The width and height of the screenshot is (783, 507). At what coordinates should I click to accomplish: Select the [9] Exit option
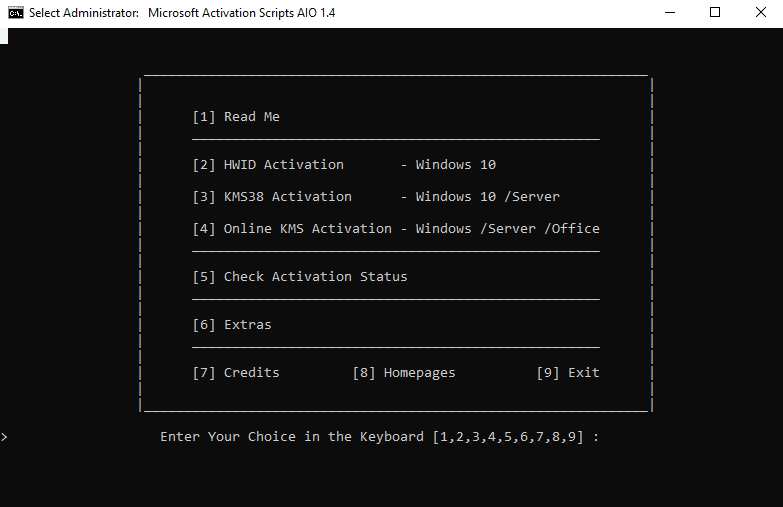tap(568, 373)
